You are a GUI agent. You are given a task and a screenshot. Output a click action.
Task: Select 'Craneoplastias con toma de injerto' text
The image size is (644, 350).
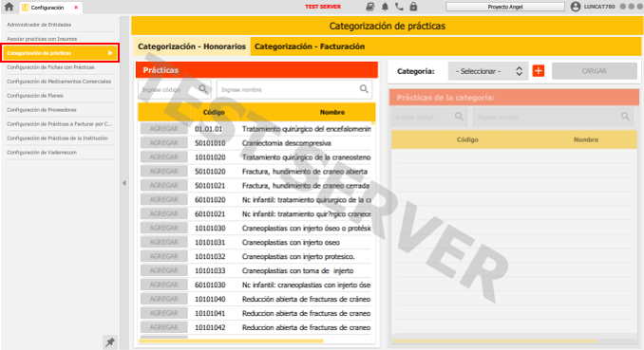pyautogui.click(x=297, y=271)
